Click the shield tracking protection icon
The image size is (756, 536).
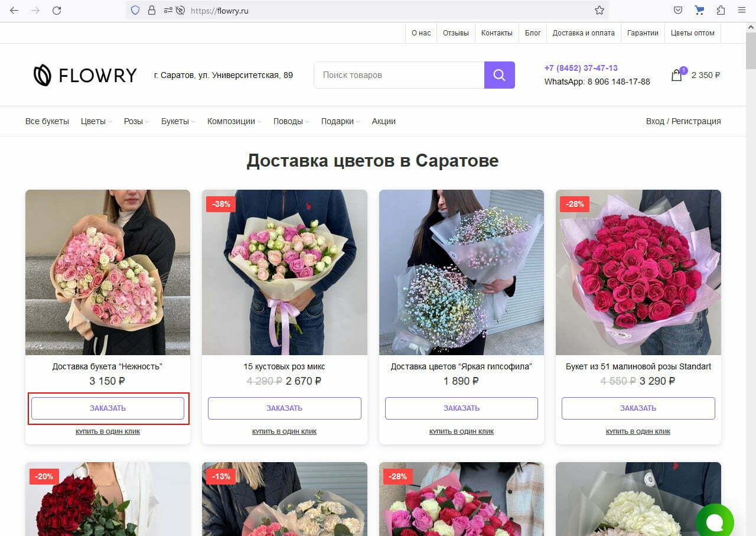[x=135, y=11]
